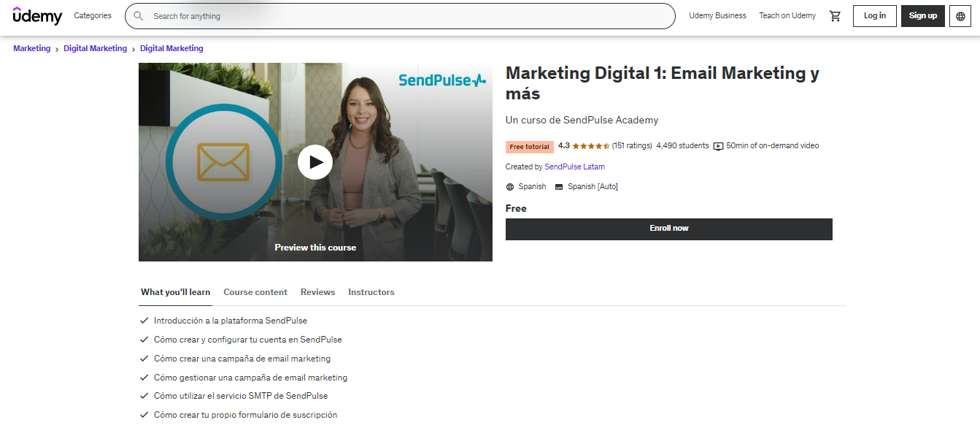Open the Instructors tab
Viewport: 980px width, 428px height.
[x=371, y=292]
